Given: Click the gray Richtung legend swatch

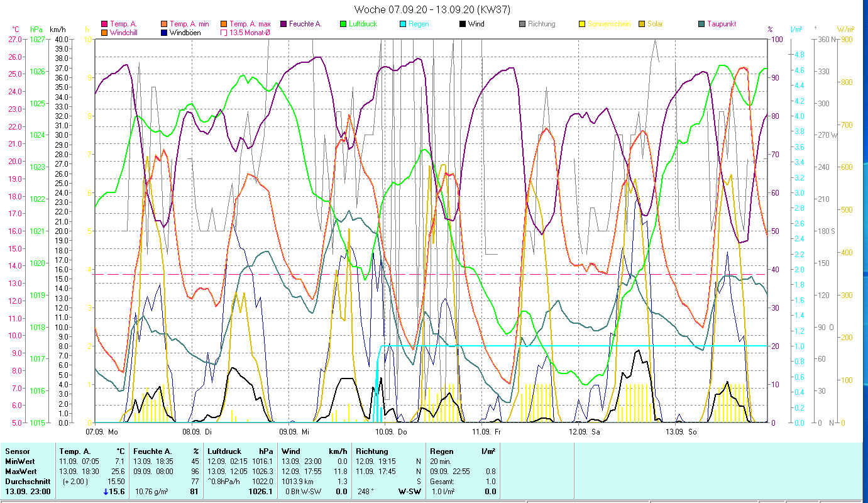Looking at the screenshot, I should pos(522,24).
